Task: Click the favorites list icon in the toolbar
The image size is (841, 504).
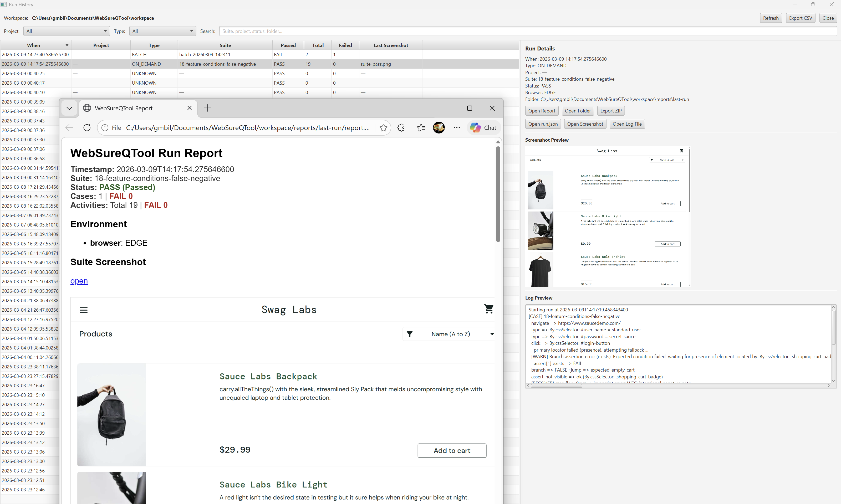Action: [x=421, y=128]
